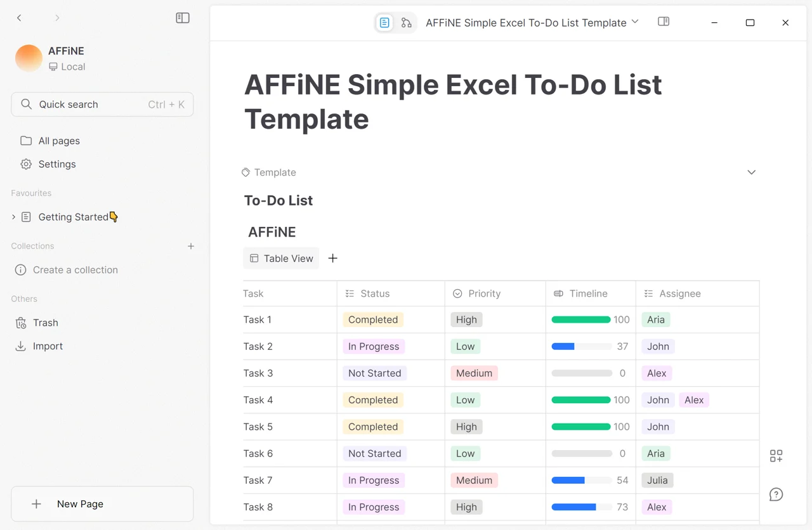
Task: Switch to page mode icon
Action: pyautogui.click(x=384, y=23)
